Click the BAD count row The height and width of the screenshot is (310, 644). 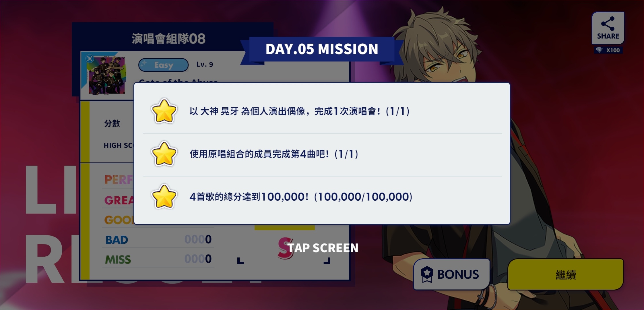coord(158,239)
